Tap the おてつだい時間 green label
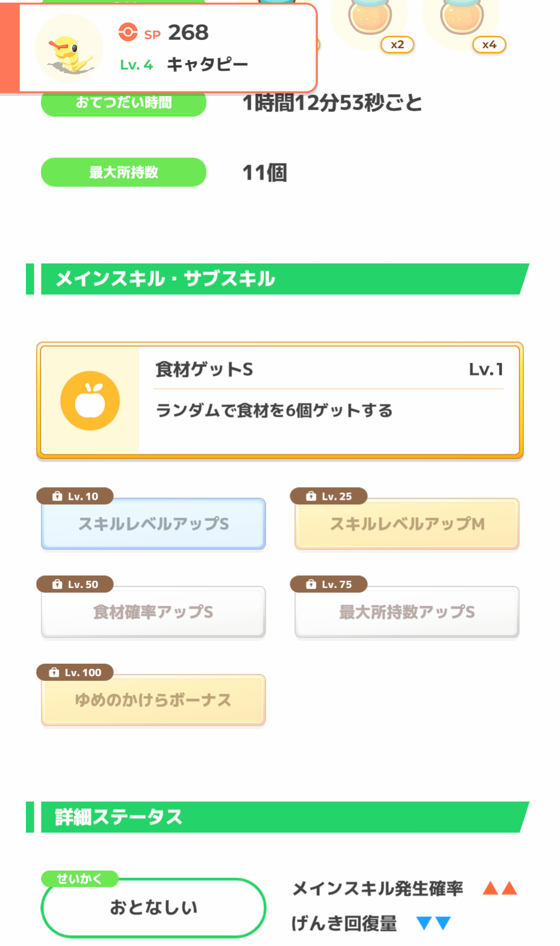Screen dimensions: 560x946 (124, 103)
